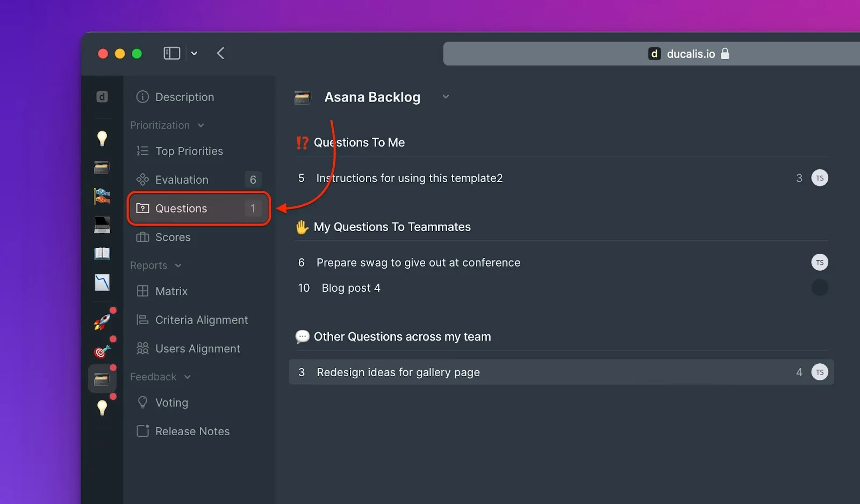Image resolution: width=860 pixels, height=504 pixels.
Task: Open the Matrix report
Action: coord(171,291)
